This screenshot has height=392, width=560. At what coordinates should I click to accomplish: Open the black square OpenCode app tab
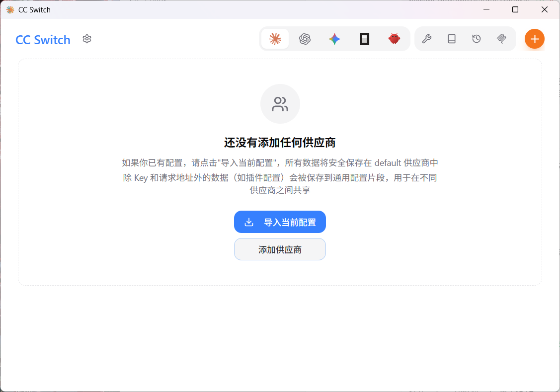[364, 39]
